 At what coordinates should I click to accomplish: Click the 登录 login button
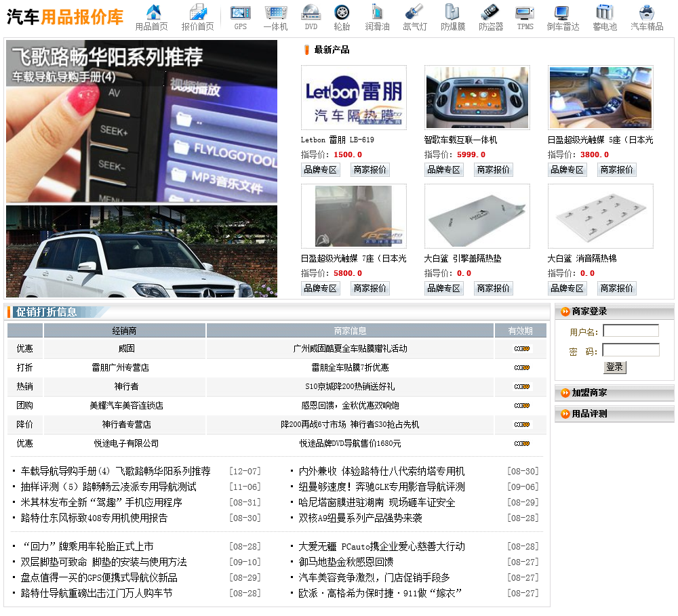pyautogui.click(x=614, y=367)
